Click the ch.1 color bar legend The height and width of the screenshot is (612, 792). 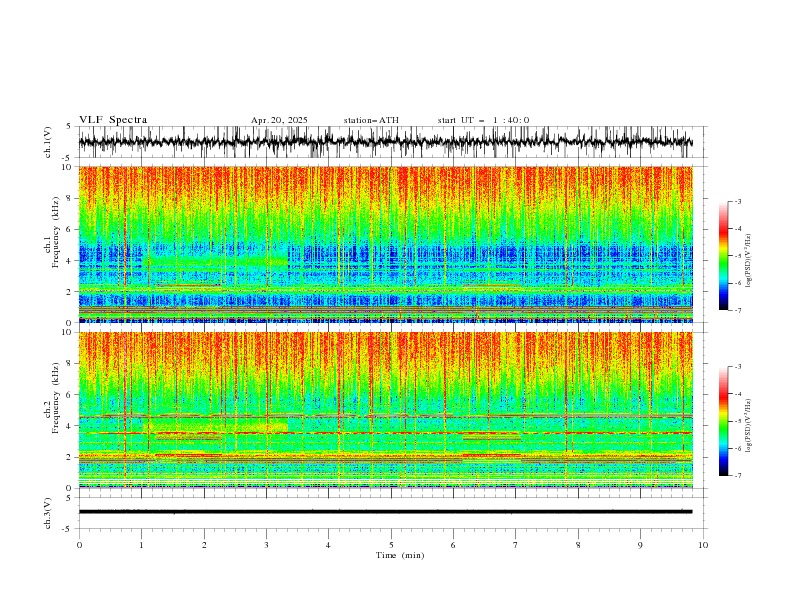coord(724,256)
